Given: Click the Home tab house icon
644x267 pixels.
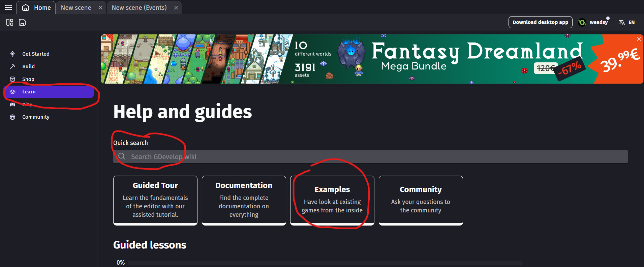Looking at the screenshot, I should tap(26, 7).
